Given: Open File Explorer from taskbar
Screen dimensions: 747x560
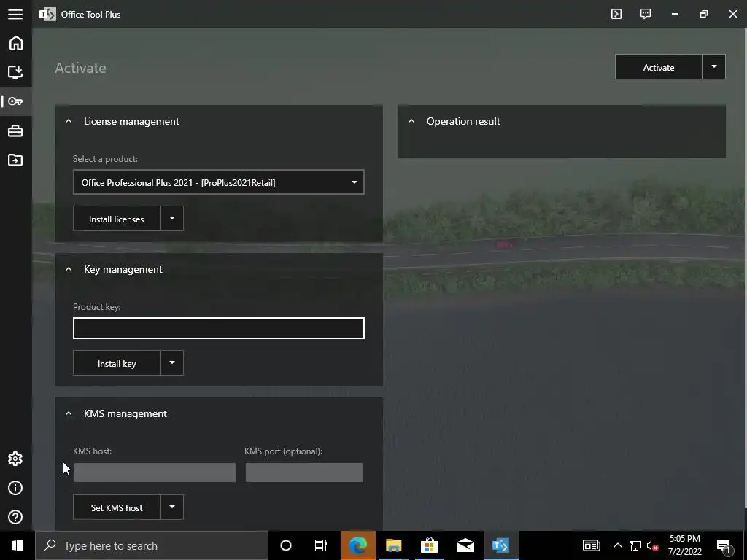Looking at the screenshot, I should pyautogui.click(x=393, y=545).
